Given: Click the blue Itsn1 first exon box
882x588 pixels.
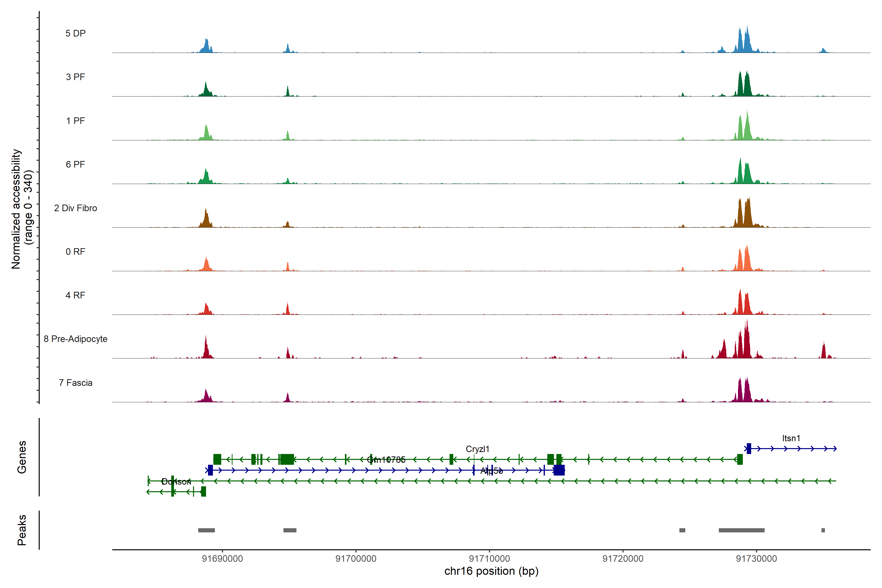Looking at the screenshot, I should point(748,449).
